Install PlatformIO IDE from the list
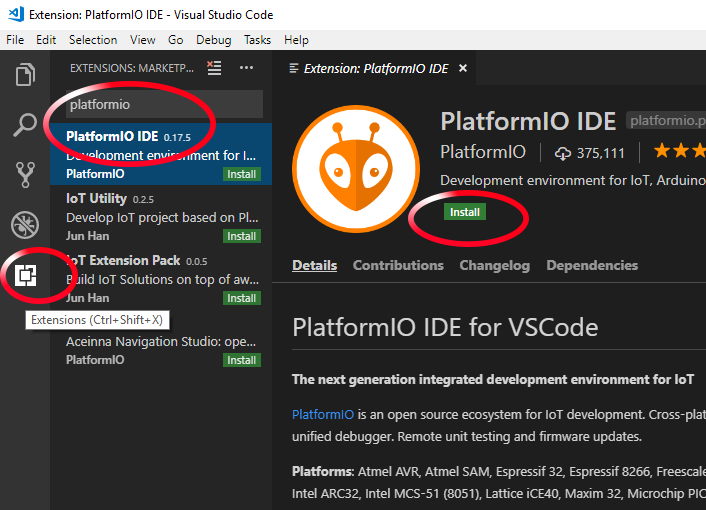 click(242, 174)
